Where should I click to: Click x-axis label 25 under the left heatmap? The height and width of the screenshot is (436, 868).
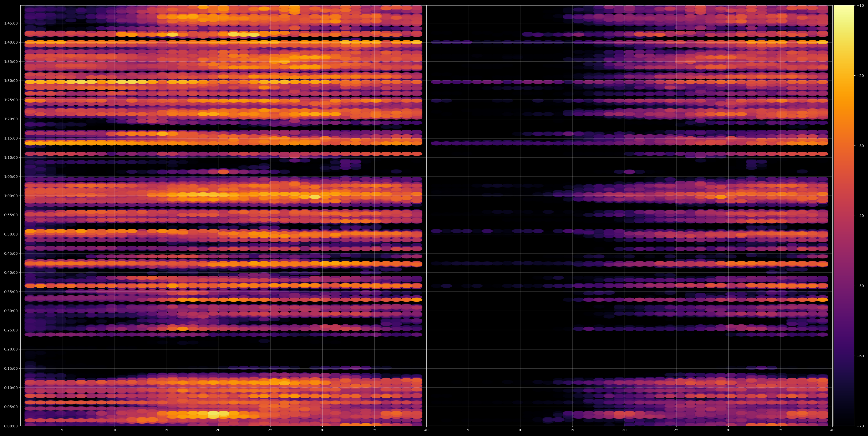[270, 430]
